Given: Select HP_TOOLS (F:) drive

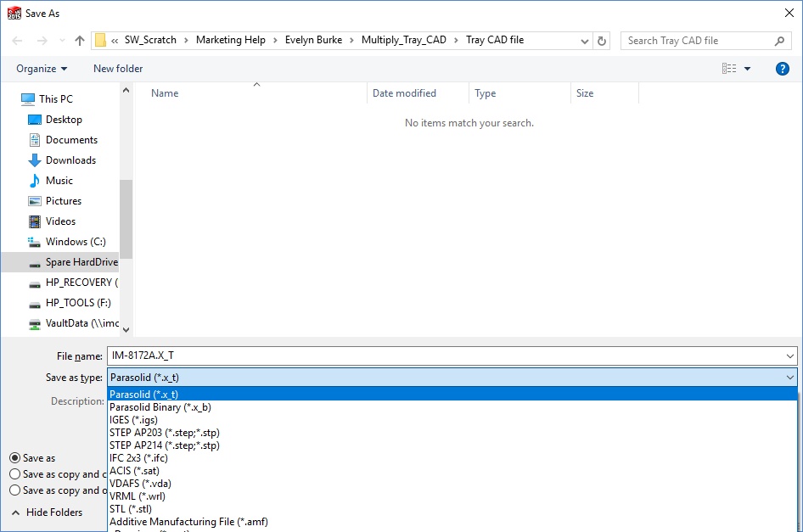Looking at the screenshot, I should pyautogui.click(x=78, y=303).
